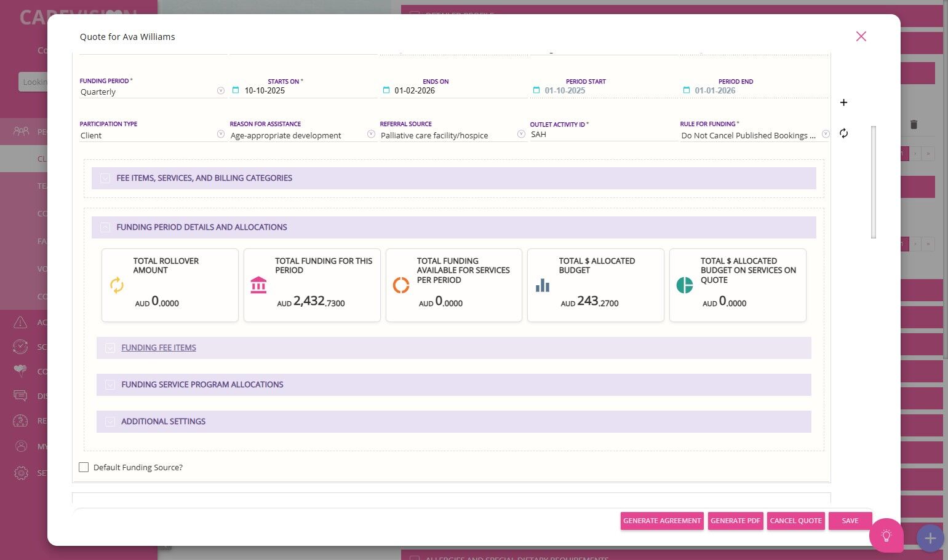
Task: Click the Default Funding Source? label
Action: (x=138, y=468)
